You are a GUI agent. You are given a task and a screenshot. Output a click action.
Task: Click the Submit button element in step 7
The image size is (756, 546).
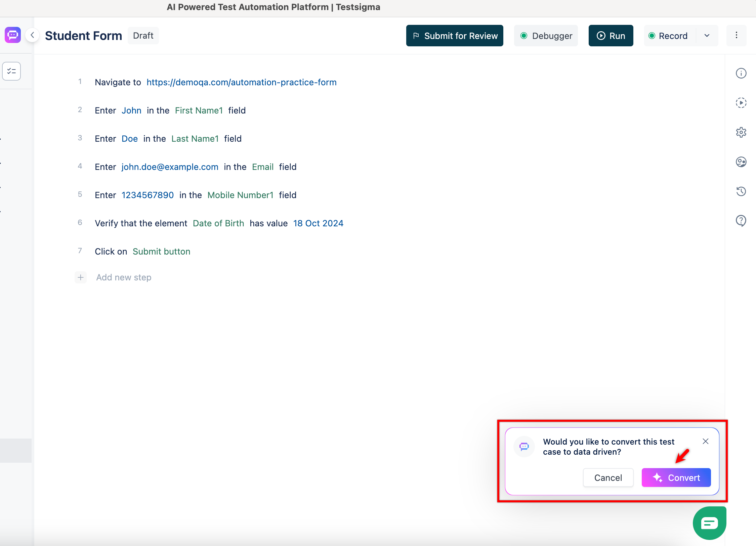coord(162,252)
